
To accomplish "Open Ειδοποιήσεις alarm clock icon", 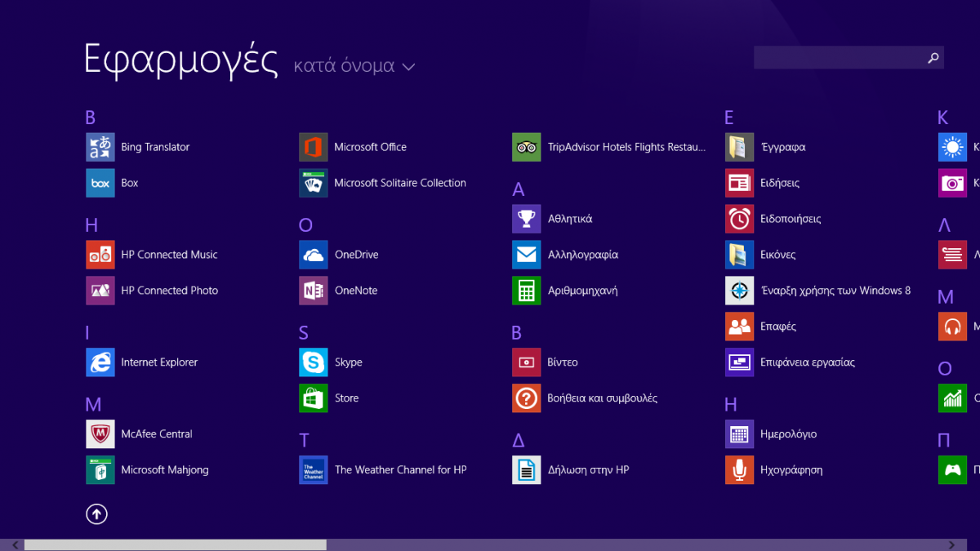I will pos(740,219).
